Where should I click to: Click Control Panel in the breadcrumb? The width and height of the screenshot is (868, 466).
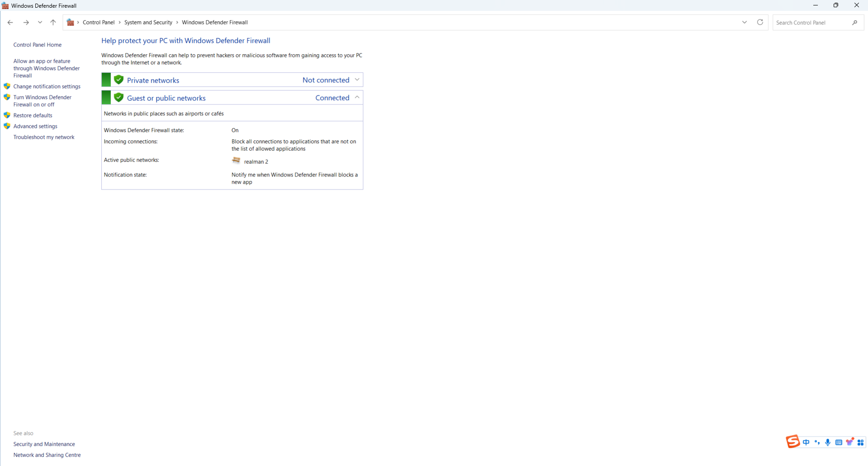tap(99, 23)
